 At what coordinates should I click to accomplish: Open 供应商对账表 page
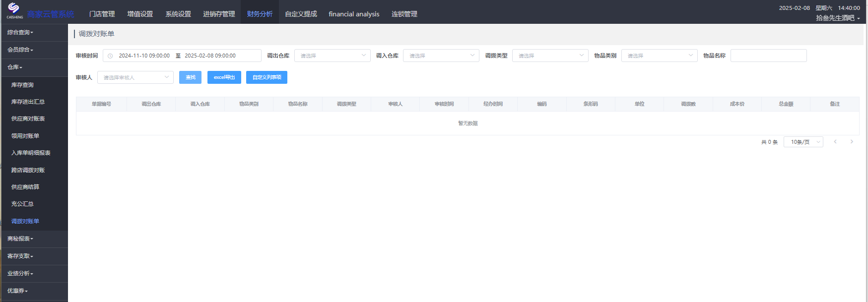[x=28, y=119]
